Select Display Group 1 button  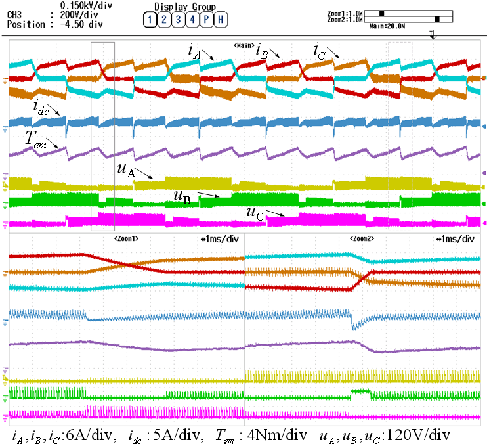point(149,20)
